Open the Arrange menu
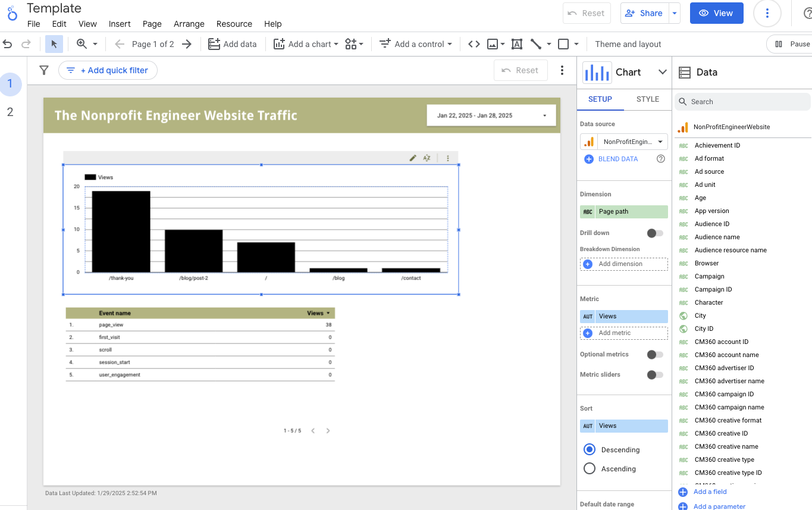Screen dimensions: 812x510 (189, 24)
